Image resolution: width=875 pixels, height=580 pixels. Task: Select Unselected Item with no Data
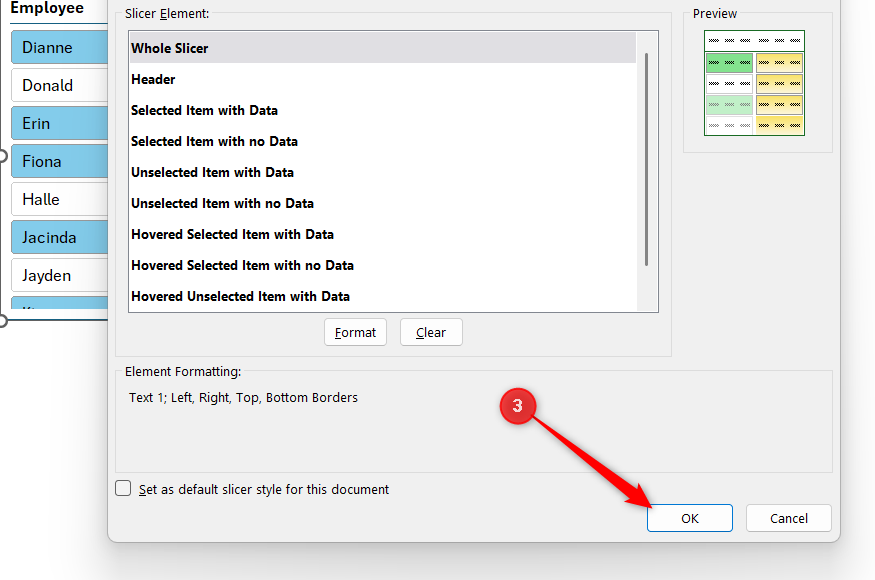pyautogui.click(x=383, y=203)
